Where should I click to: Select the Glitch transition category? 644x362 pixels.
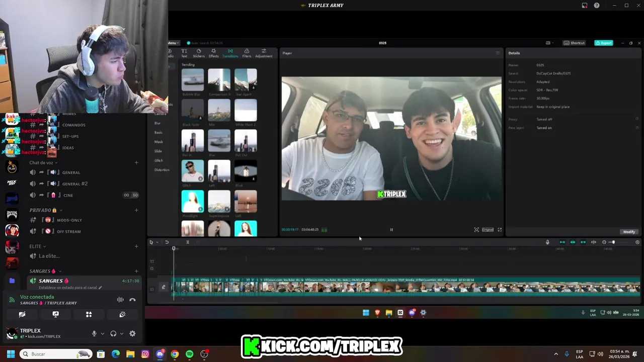click(x=158, y=160)
